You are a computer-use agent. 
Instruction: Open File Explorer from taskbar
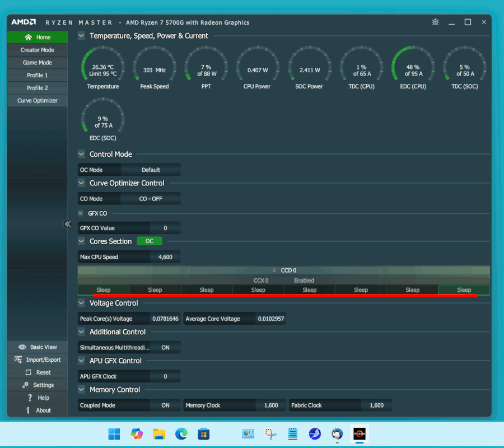159,434
